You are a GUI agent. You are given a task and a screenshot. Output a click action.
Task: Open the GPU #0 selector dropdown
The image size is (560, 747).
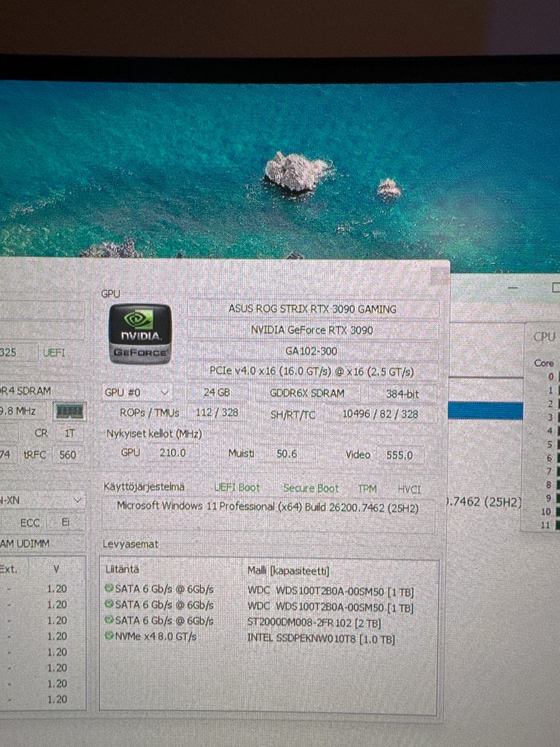click(x=136, y=393)
